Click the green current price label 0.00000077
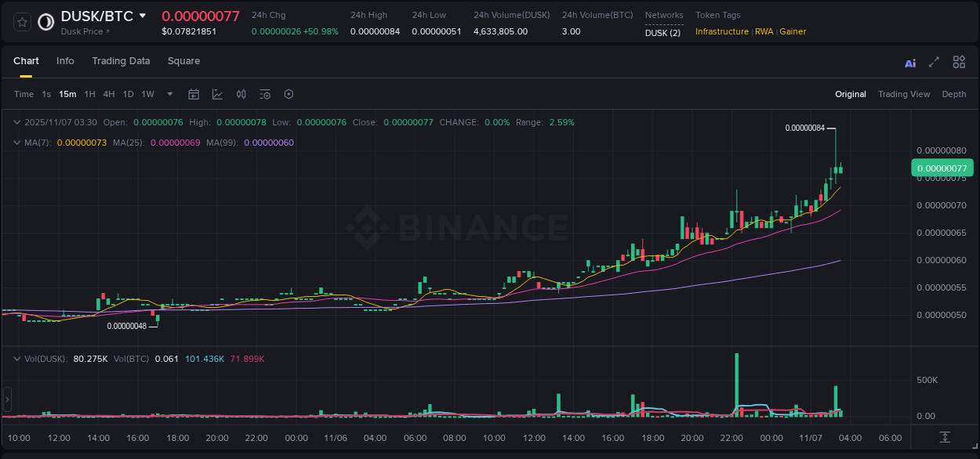This screenshot has height=459, width=980. [942, 168]
